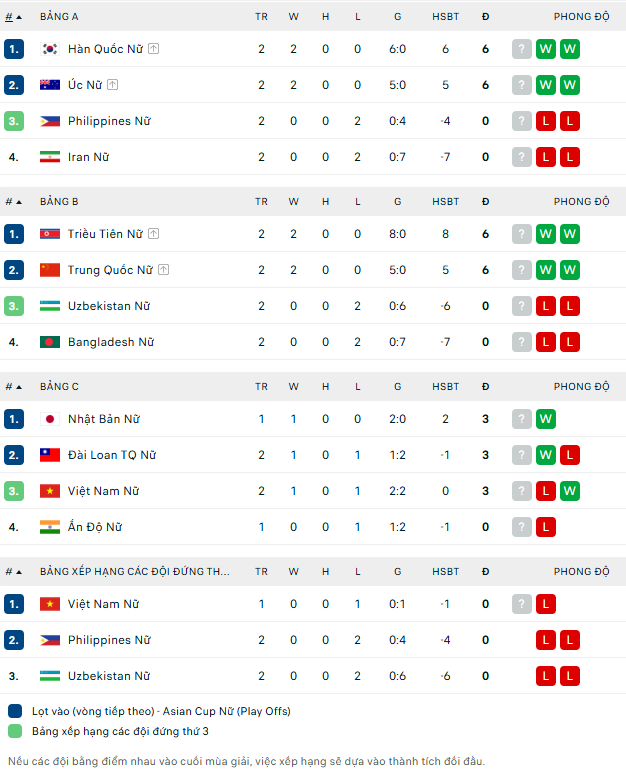Screen dimensions: 626x771
Task: Open the Hàn Quốc Nữ team link
Action: (105, 49)
